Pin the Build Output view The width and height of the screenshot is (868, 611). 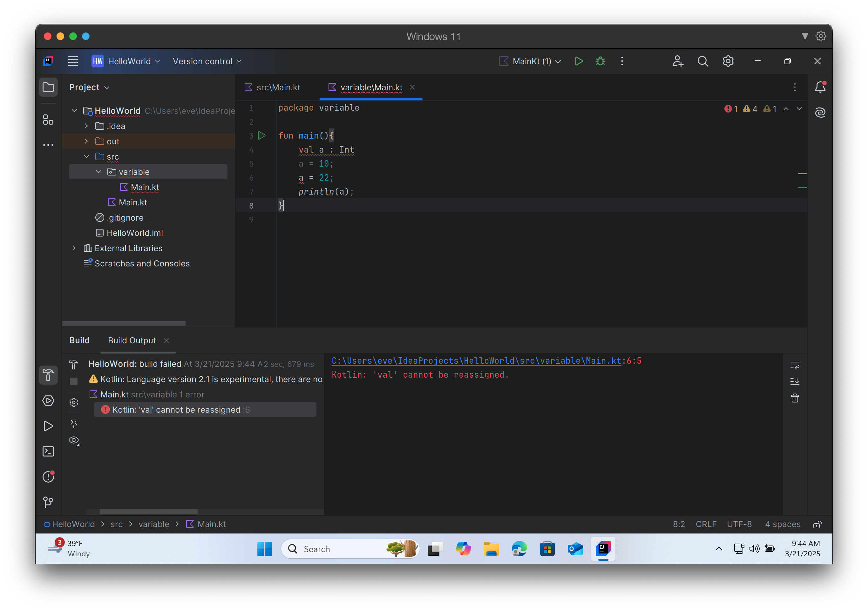(73, 424)
